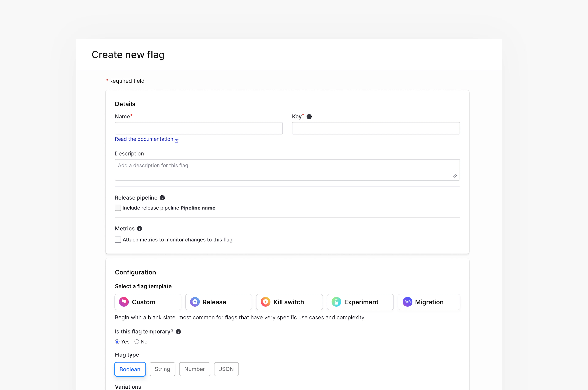The width and height of the screenshot is (588, 390).
Task: Click the Release pipeline info icon
Action: click(x=162, y=198)
